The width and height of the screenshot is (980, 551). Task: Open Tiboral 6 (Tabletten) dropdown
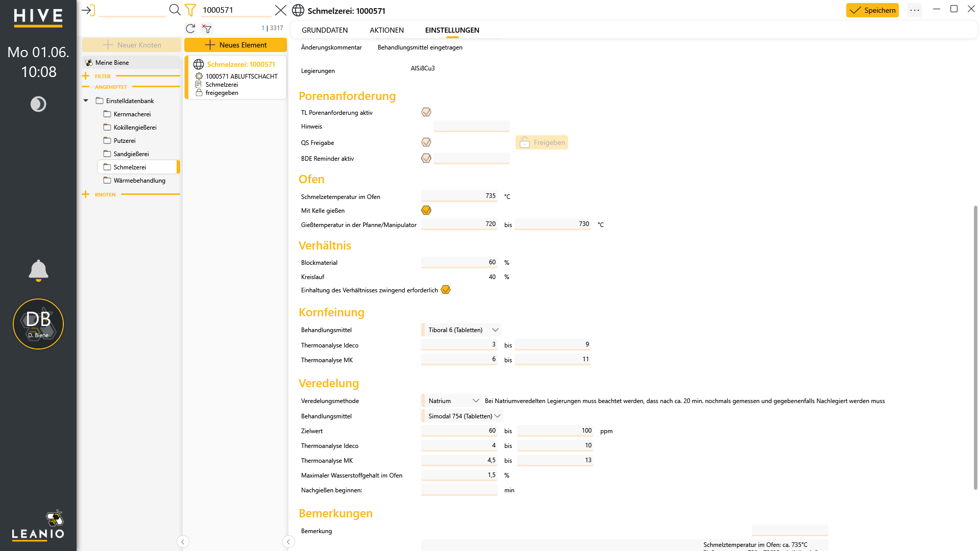461,330
